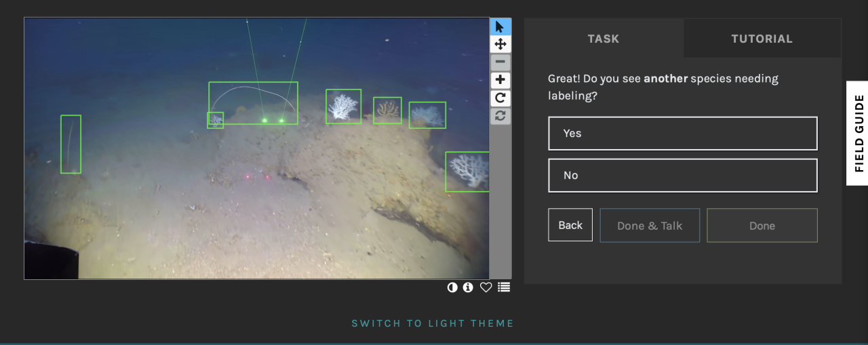Image resolution: width=868 pixels, height=345 pixels.
Task: Switch to light theme
Action: 433,323
